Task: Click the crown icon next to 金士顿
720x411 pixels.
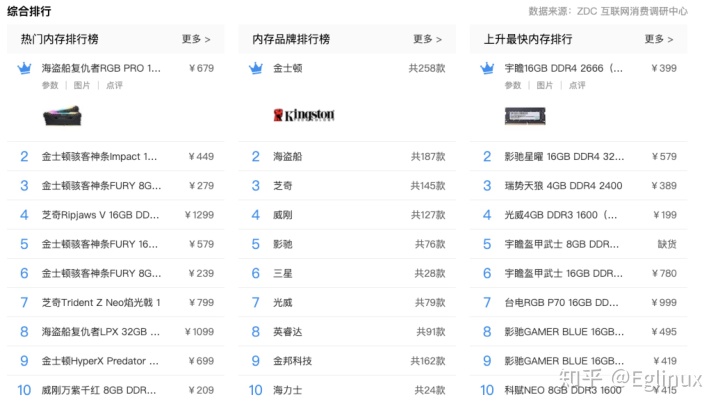Action: click(x=256, y=68)
